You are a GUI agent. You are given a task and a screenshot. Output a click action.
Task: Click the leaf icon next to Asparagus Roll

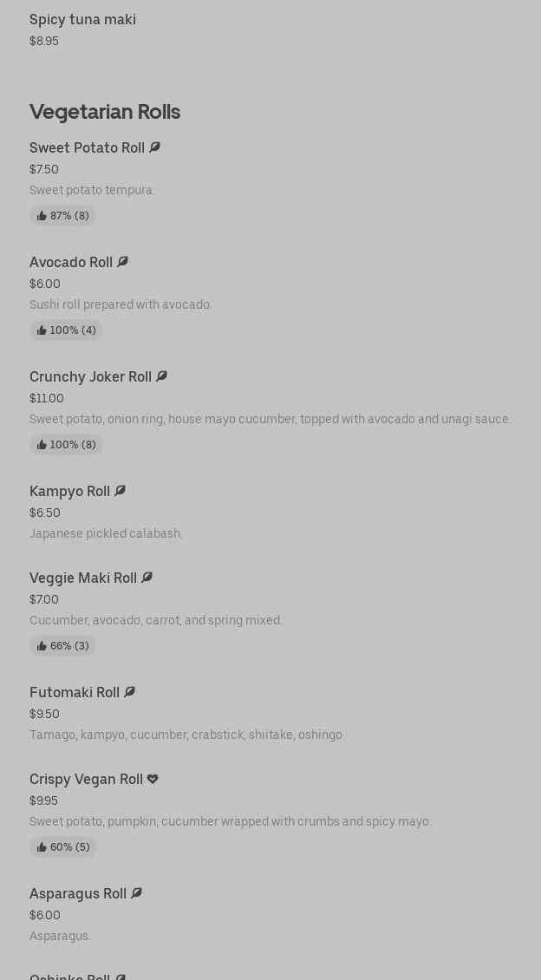(136, 893)
